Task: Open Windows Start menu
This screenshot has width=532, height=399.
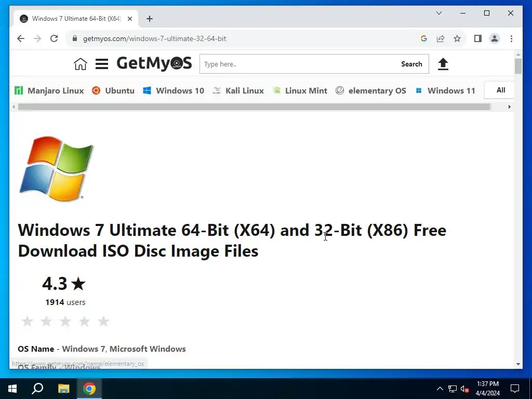Action: tap(12, 389)
